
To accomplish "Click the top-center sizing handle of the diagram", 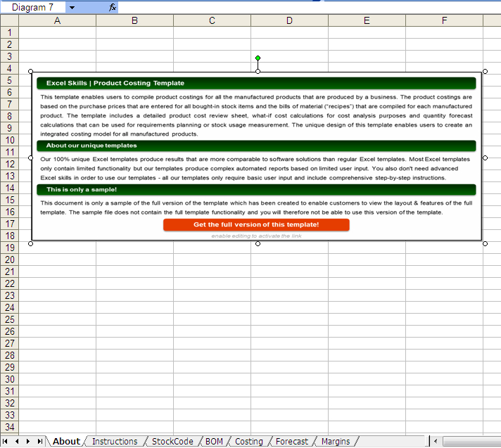I will coord(258,72).
